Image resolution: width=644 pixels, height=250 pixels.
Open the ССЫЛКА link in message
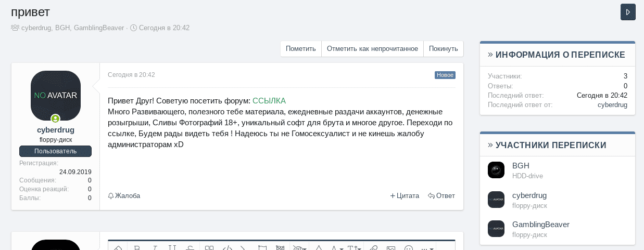pos(269,101)
